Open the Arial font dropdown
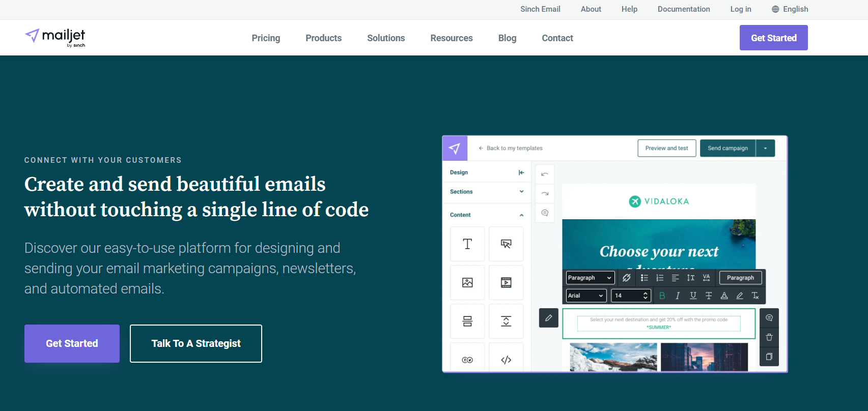This screenshot has width=868, height=411. point(586,296)
